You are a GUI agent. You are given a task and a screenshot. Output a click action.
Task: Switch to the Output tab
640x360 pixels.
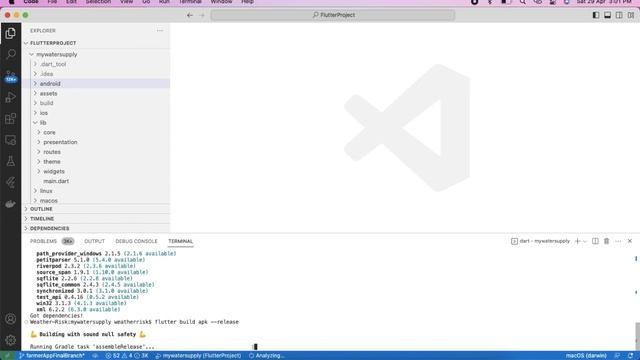coord(94,241)
